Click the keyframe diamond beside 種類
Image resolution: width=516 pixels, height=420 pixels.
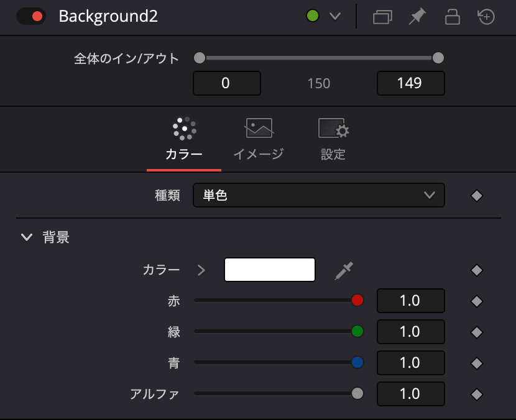click(477, 195)
